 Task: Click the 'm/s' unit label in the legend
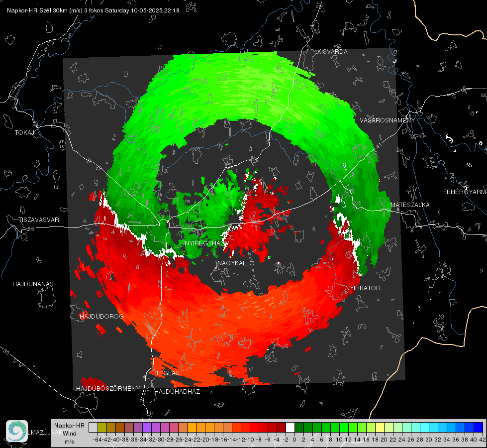[69, 442]
